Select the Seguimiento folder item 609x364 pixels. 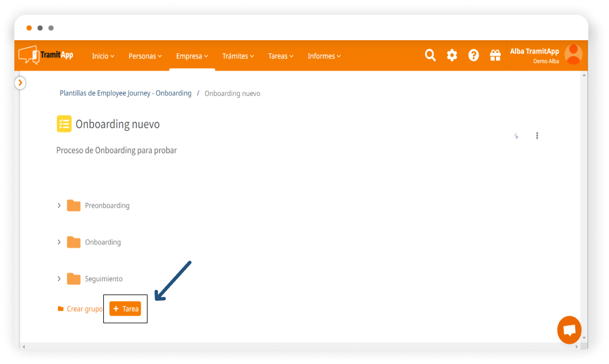pyautogui.click(x=103, y=278)
